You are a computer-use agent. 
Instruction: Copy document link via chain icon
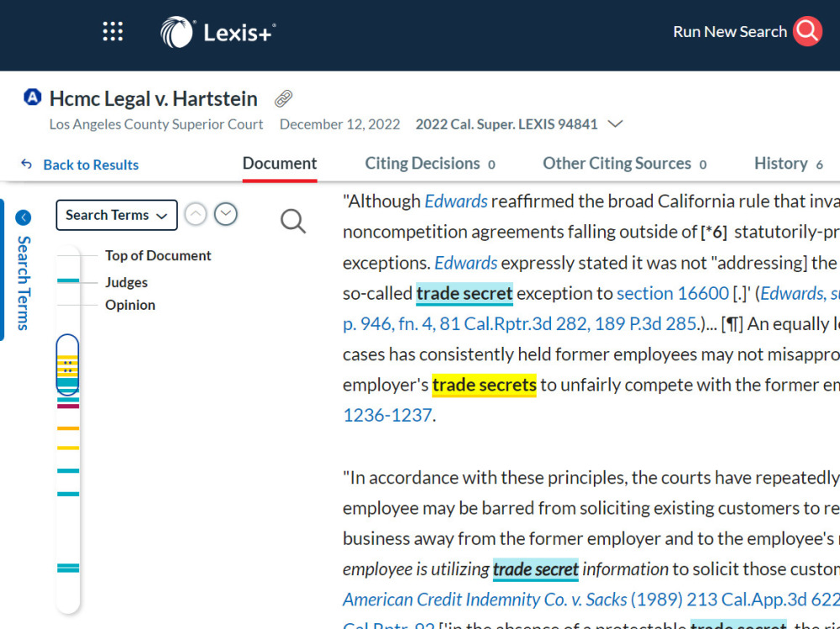pos(283,98)
